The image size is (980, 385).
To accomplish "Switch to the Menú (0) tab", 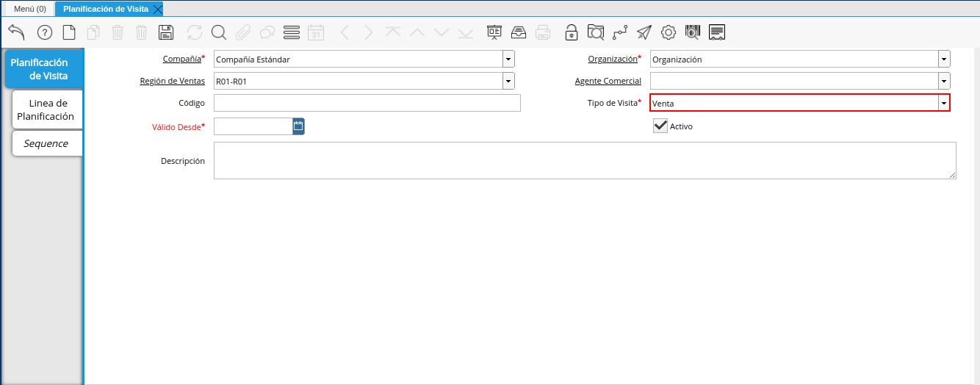I will 30,9.
